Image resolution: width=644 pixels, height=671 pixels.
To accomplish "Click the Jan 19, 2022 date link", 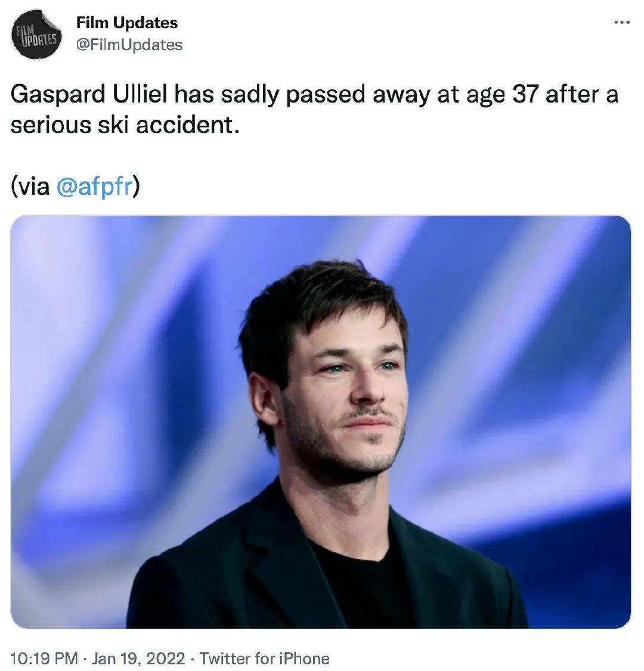I will tap(136, 659).
